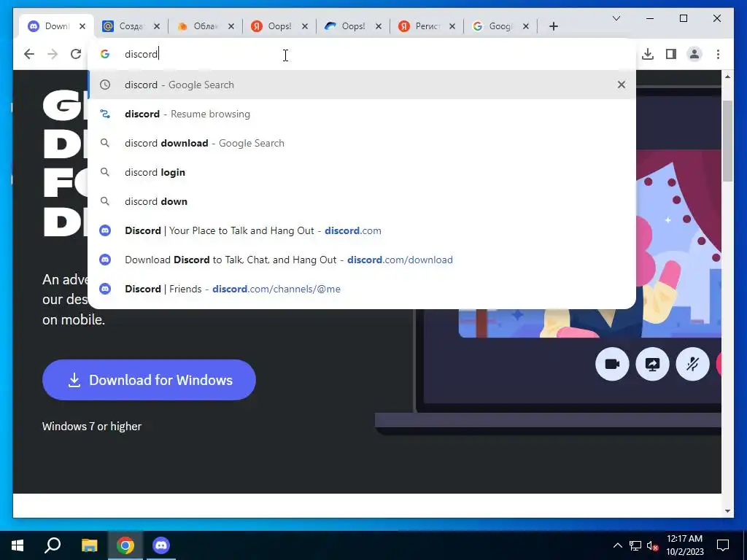This screenshot has height=560, width=747.
Task: Open a new tab with the plus button
Action: tap(553, 26)
